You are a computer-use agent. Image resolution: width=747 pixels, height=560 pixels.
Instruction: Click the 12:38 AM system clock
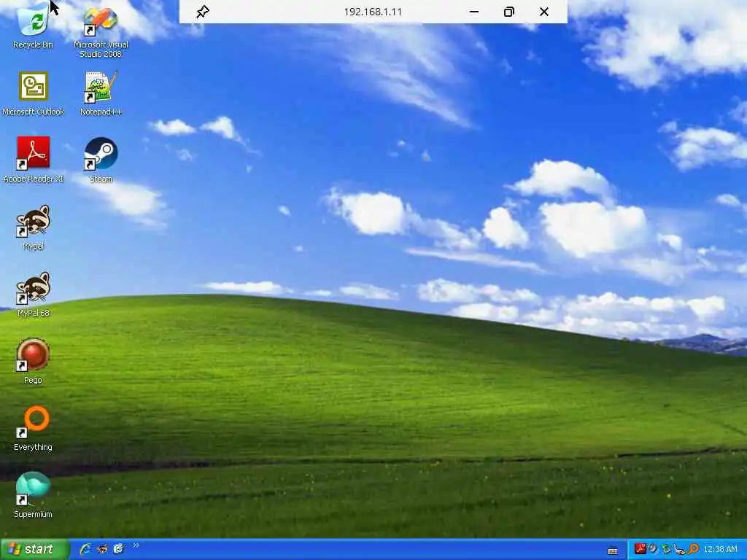pyautogui.click(x=720, y=550)
